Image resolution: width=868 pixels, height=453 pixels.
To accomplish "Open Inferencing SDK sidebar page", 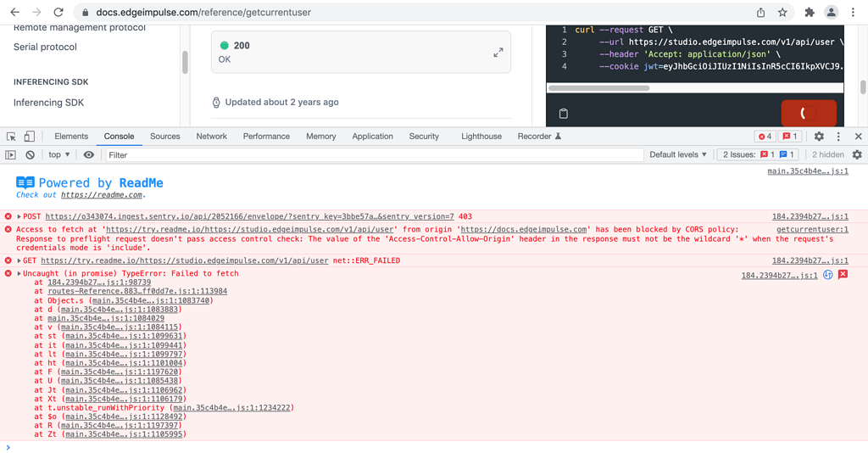I will coord(48,103).
